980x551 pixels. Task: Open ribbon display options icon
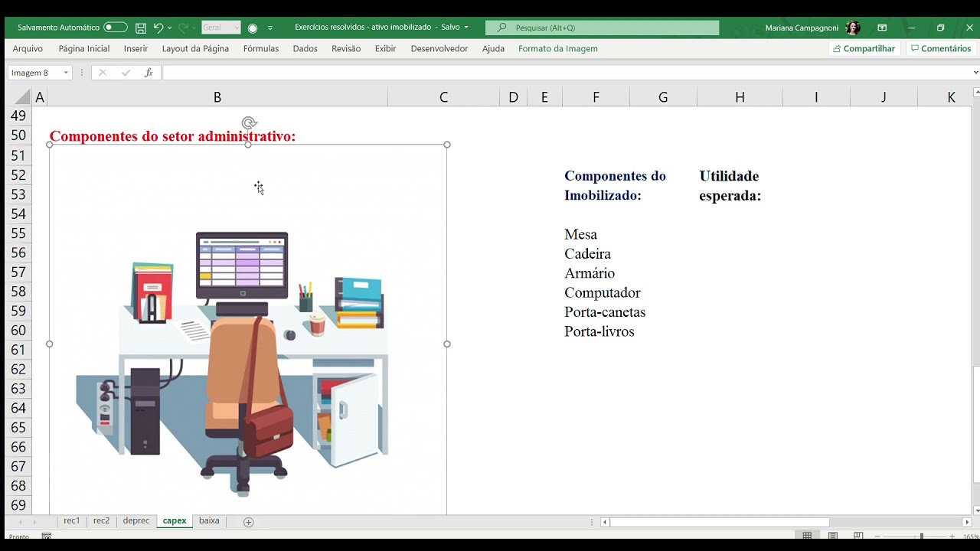[x=882, y=28]
